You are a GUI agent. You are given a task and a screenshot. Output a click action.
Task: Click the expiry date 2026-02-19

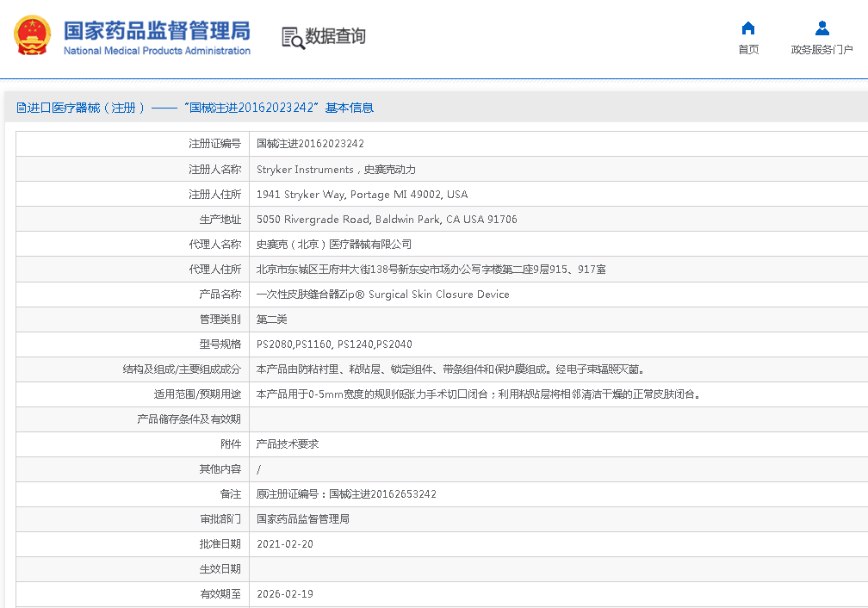(x=285, y=594)
